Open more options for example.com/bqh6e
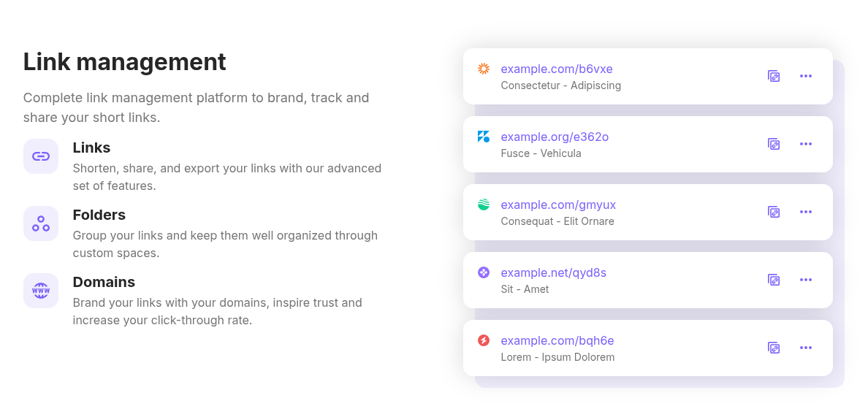The image size is (868, 409). 806,348
